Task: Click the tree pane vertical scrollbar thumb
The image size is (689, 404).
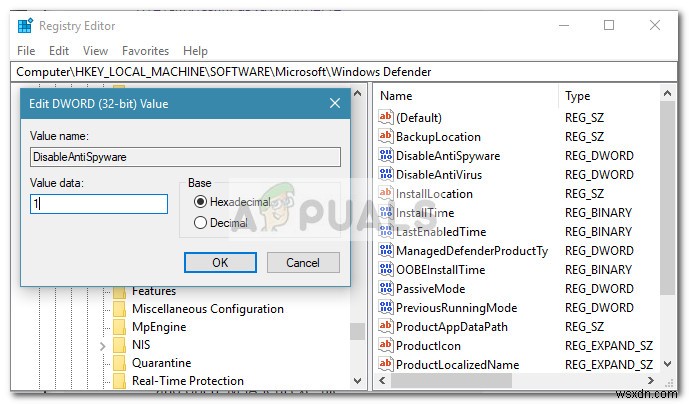Action: click(x=358, y=331)
